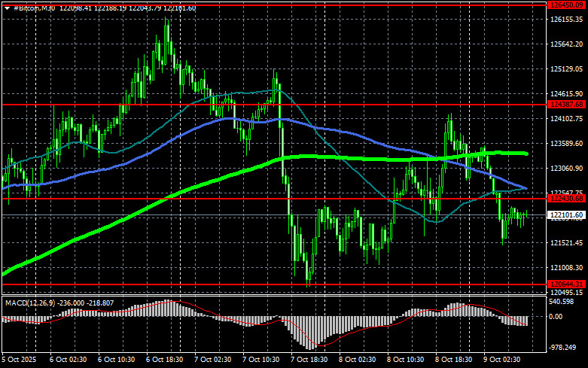Click the 9 Oct 02:30 time label
The image size is (588, 368).
501,360
